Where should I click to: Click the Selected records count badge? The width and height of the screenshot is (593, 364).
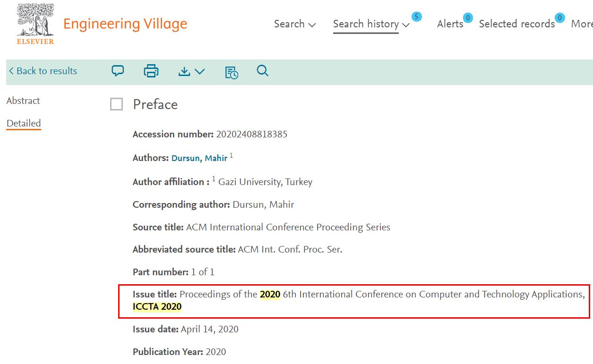coord(559,18)
